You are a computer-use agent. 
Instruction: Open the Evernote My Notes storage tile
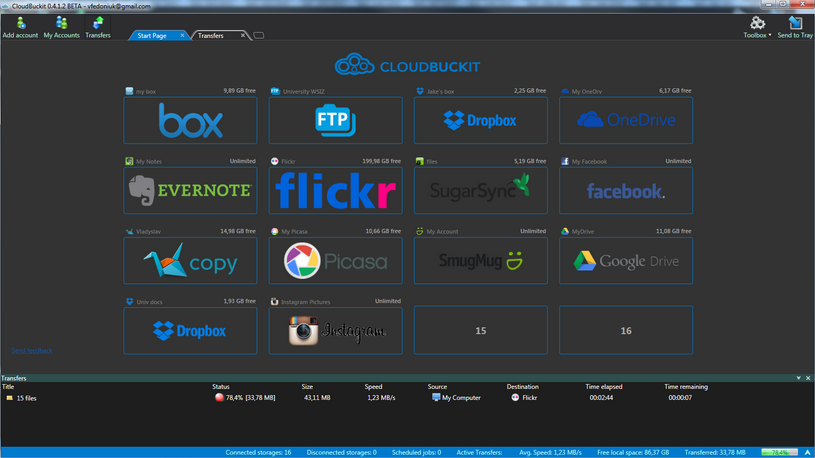[x=190, y=190]
